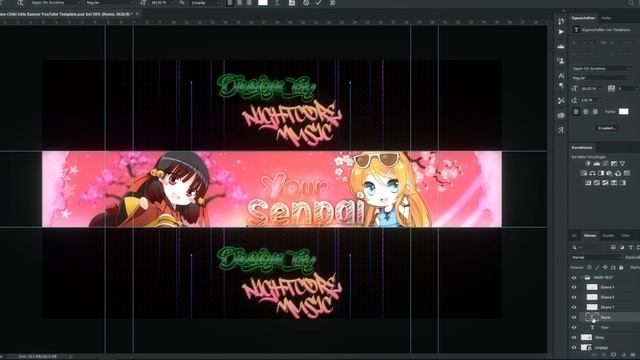Collapse the MAIN TEXT group arrow

[581, 278]
